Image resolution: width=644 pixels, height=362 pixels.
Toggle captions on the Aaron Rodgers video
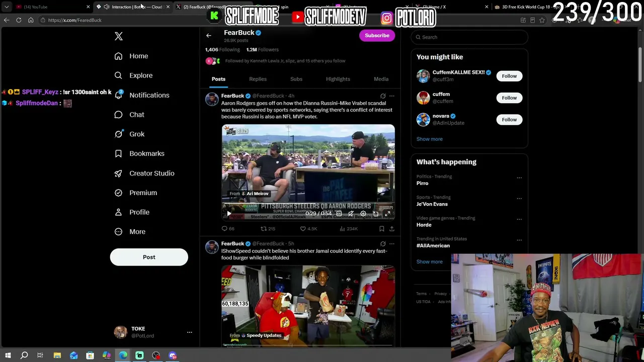click(339, 214)
